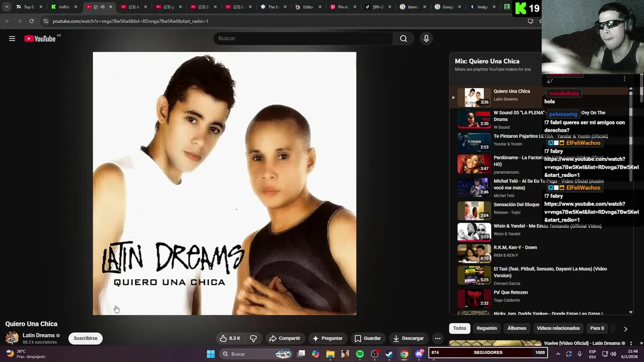This screenshot has height=362, width=644.
Task: Switch to the TikTok (99+) tab
Action: point(377,7)
